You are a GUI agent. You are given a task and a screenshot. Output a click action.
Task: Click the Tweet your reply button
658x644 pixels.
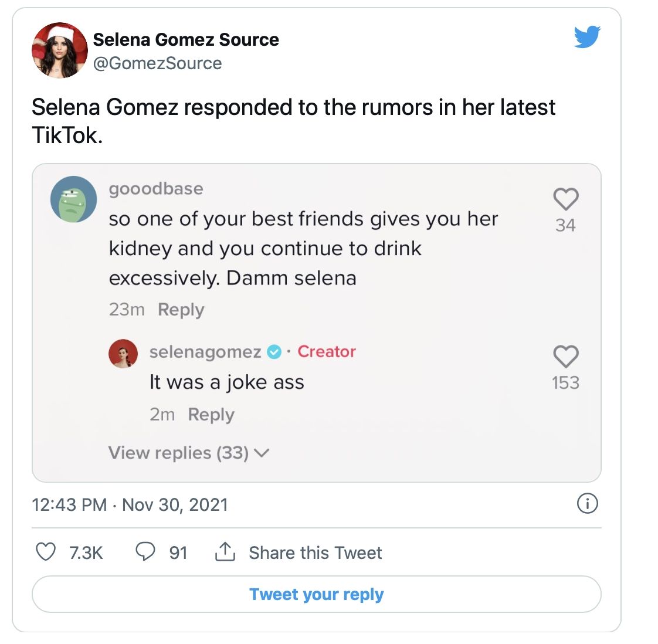pyautogui.click(x=317, y=594)
